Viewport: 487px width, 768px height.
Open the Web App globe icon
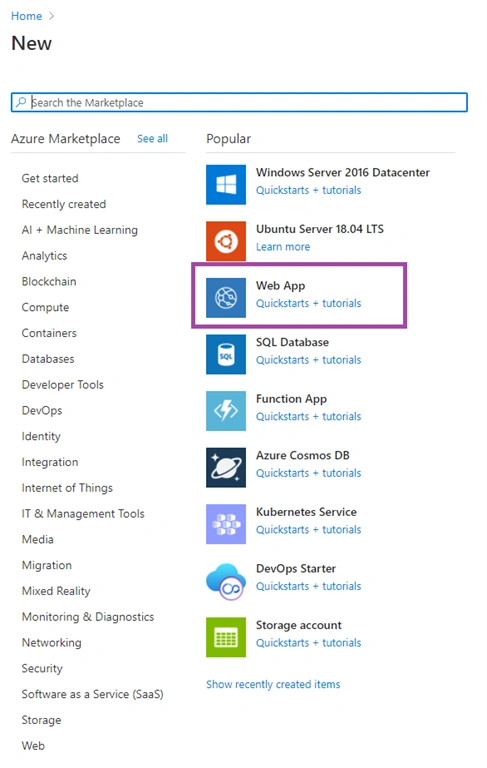(226, 298)
